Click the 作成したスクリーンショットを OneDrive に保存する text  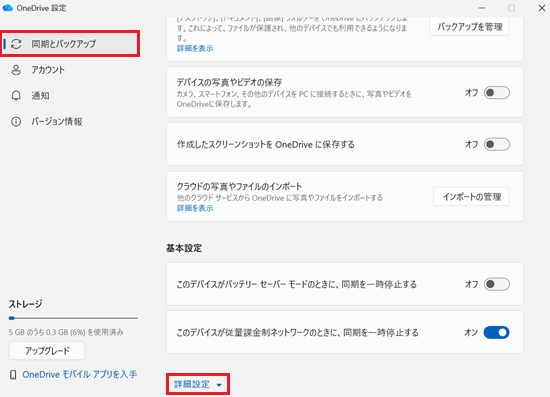tap(266, 144)
